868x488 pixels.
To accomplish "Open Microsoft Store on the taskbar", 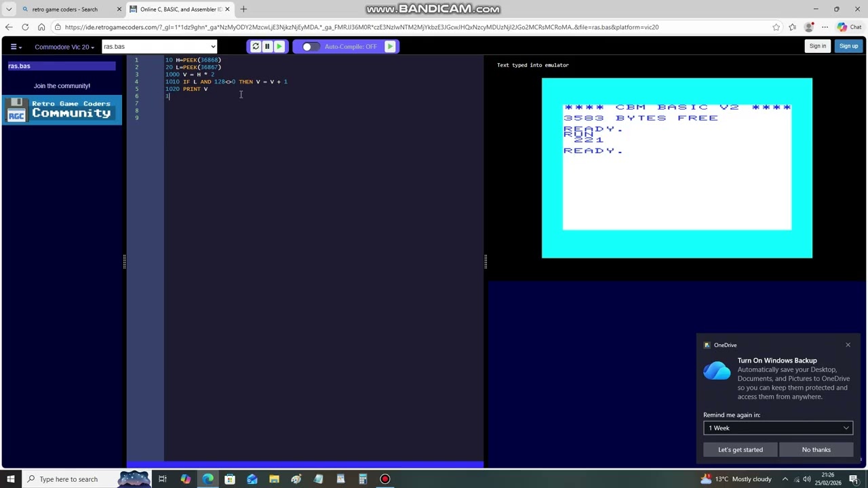I will 230,479.
